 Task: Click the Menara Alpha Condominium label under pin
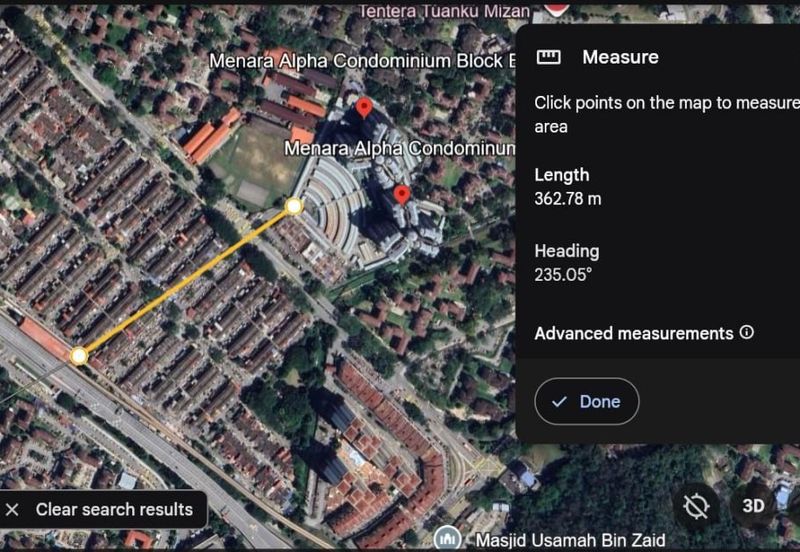click(400, 148)
